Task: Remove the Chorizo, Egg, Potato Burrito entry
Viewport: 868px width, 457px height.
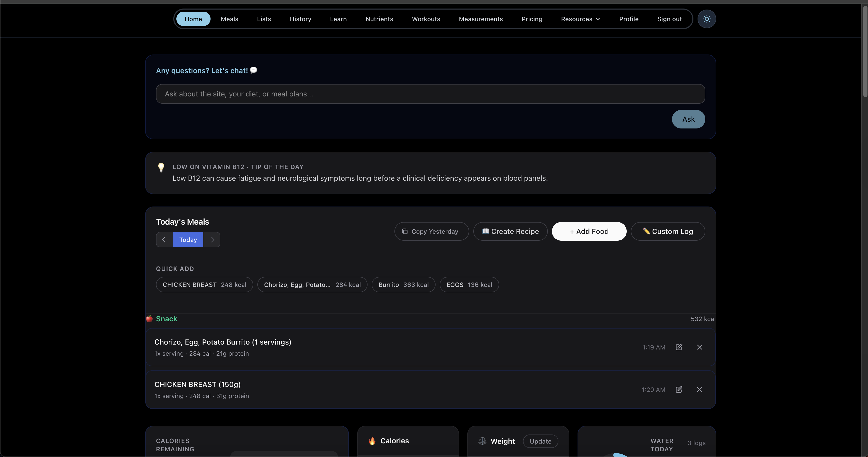Action: click(700, 347)
